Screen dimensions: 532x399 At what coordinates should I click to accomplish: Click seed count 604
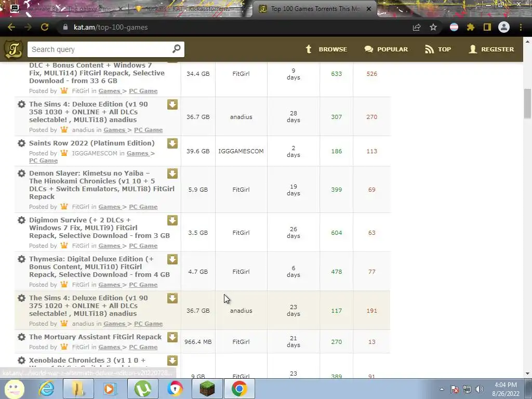(337, 233)
